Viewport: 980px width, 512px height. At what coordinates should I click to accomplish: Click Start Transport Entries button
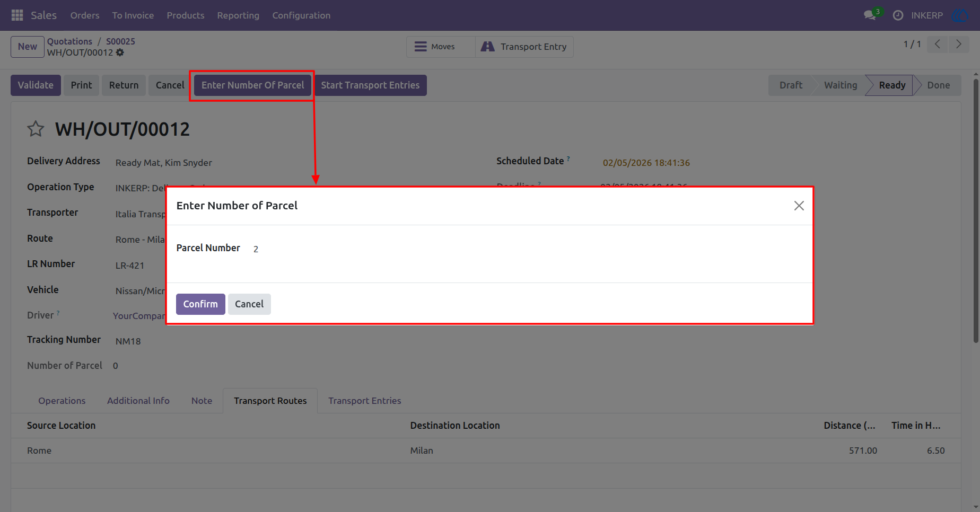point(370,85)
